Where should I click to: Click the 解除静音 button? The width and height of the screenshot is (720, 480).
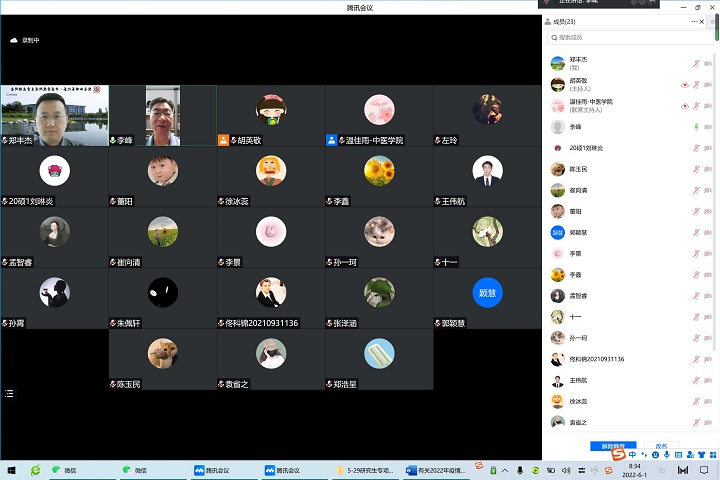(612, 446)
